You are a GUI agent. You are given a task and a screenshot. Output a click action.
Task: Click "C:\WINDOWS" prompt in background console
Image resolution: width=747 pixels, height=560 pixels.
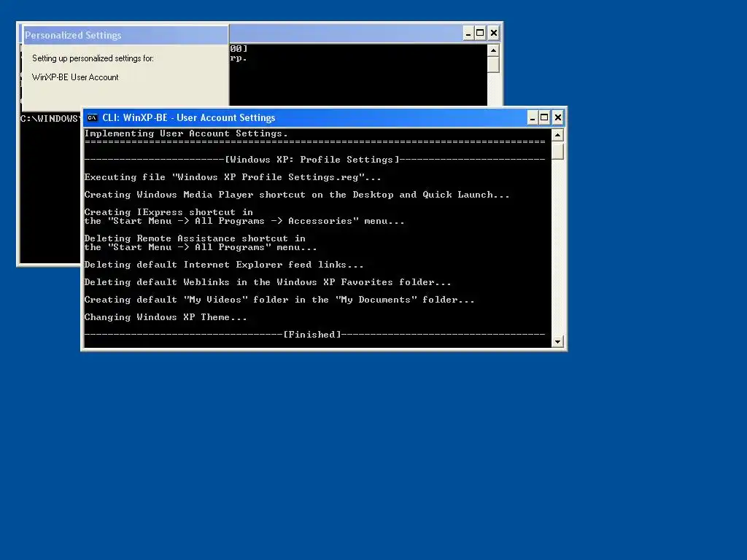coord(50,119)
